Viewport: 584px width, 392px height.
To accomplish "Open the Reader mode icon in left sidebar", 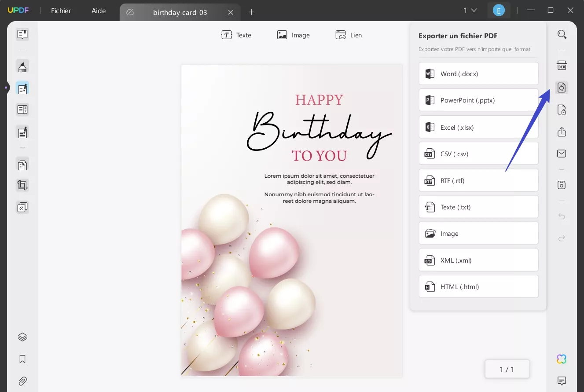I will 22,34.
